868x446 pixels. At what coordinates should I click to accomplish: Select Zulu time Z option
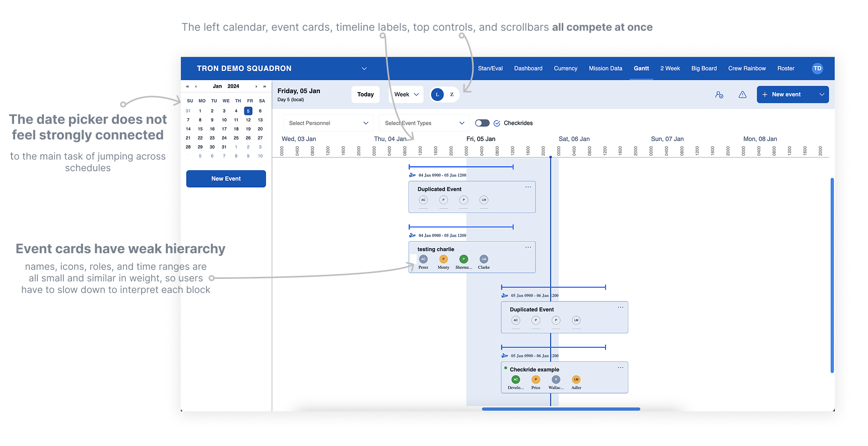click(452, 95)
